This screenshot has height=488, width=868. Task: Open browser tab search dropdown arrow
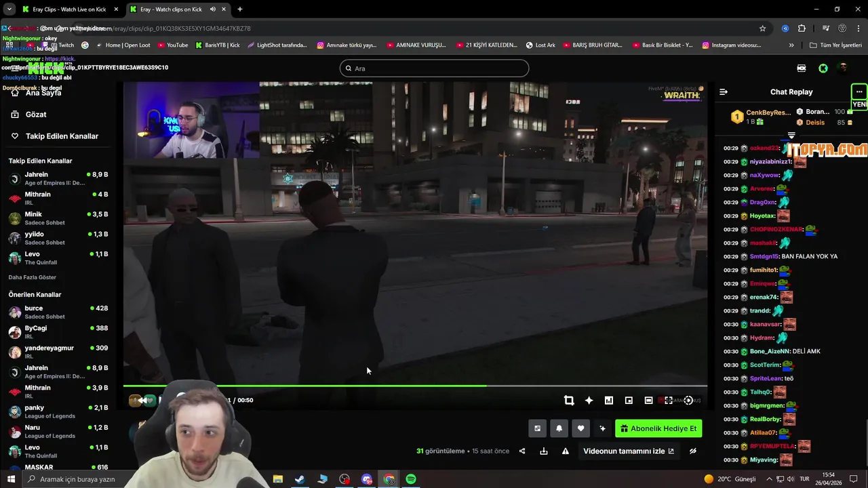9,9
